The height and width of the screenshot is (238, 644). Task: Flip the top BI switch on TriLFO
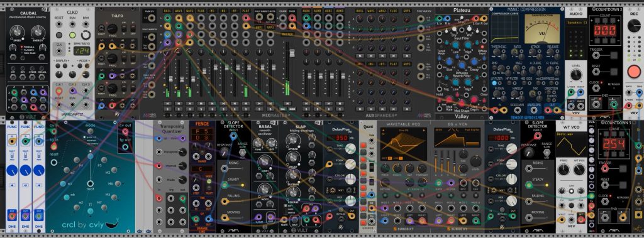[124, 28]
